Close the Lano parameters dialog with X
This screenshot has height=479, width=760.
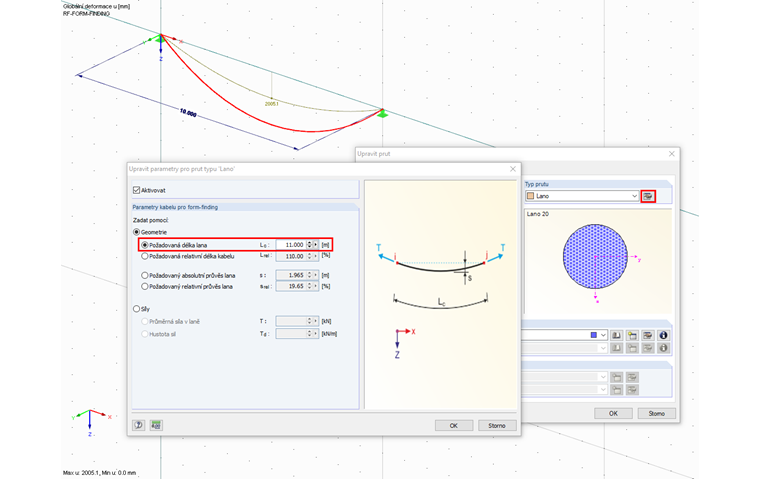click(513, 169)
